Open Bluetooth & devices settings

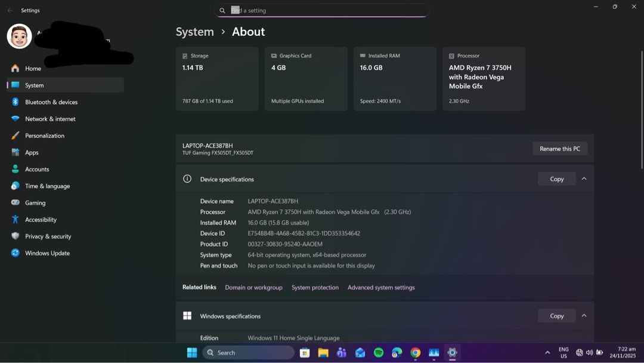pos(65,102)
